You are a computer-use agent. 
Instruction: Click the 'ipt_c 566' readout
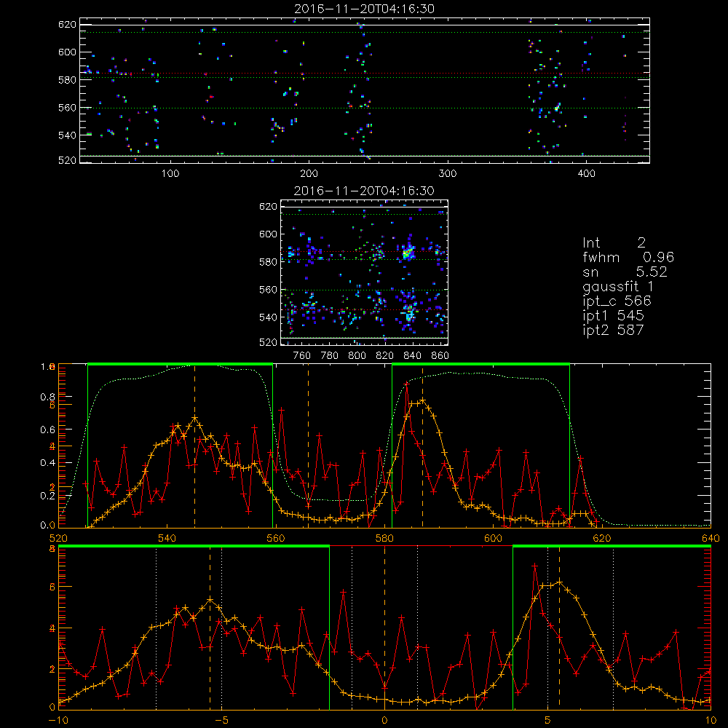tap(617, 301)
